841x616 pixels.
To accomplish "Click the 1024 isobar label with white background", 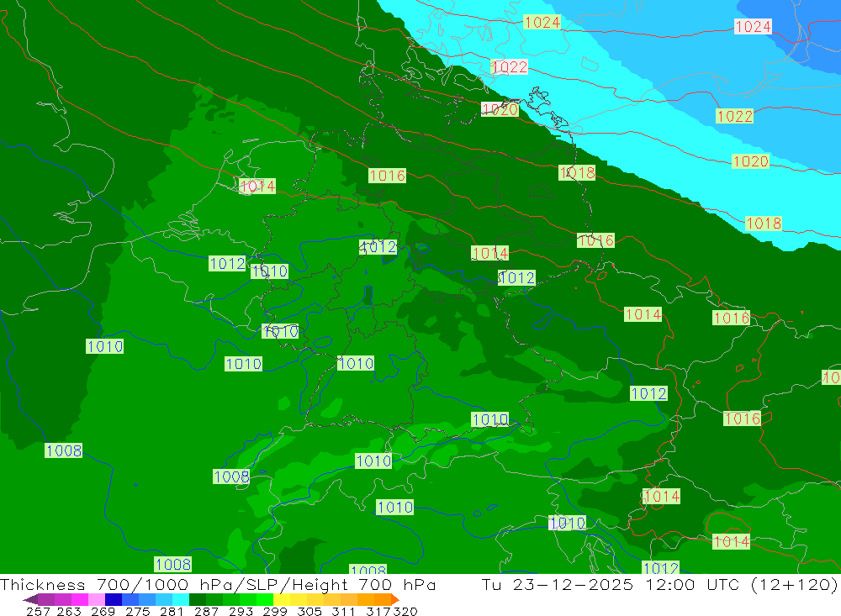I will click(753, 26).
